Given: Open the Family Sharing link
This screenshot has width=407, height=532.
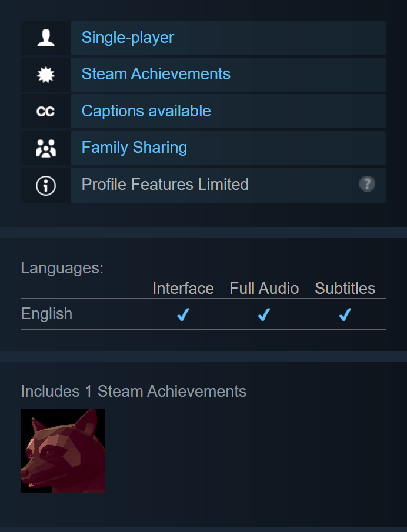Looking at the screenshot, I should [134, 147].
